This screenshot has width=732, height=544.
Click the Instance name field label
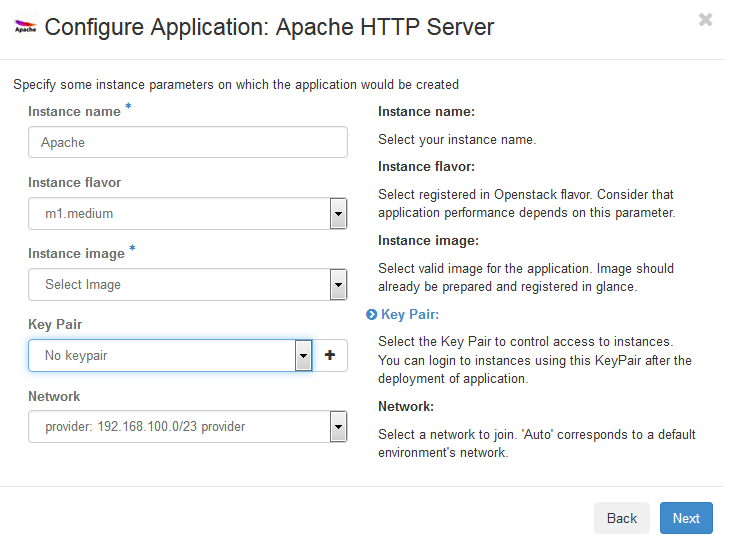pyautogui.click(x=74, y=112)
